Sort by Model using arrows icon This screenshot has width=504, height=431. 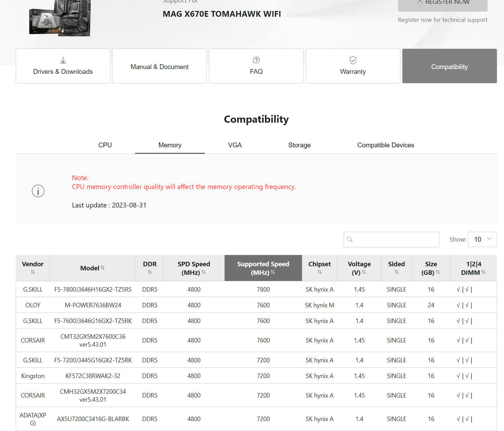point(103,268)
